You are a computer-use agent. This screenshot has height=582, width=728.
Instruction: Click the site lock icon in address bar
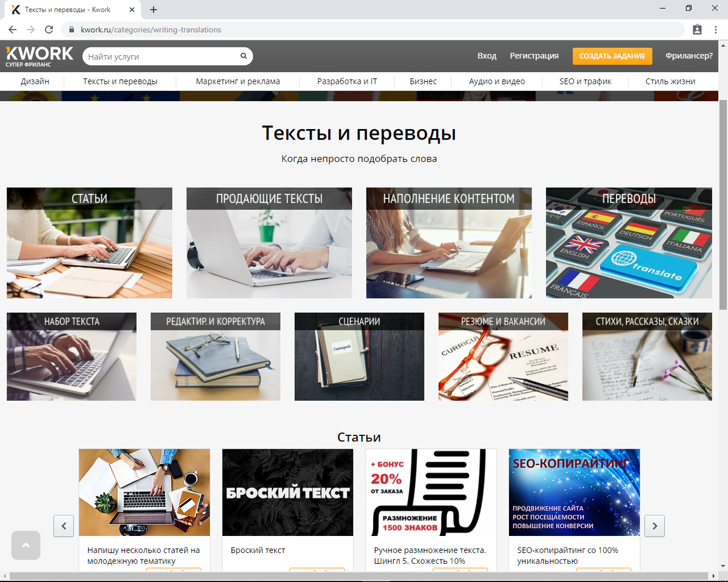coord(72,29)
